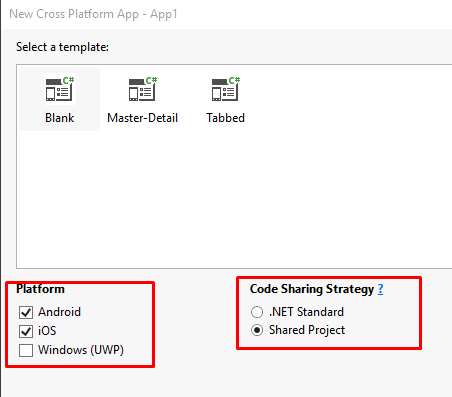
Task: Click the 'Master-Detail' template label
Action: point(143,118)
